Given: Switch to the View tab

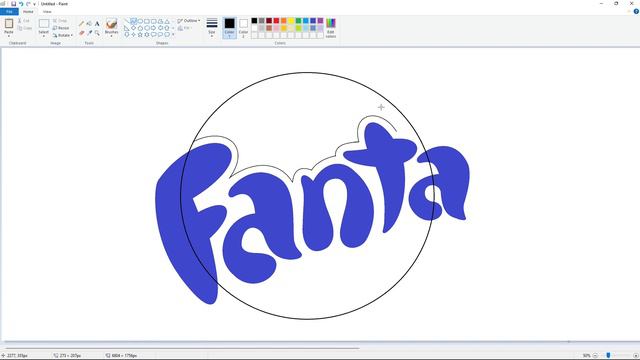Looking at the screenshot, I should click(47, 11).
